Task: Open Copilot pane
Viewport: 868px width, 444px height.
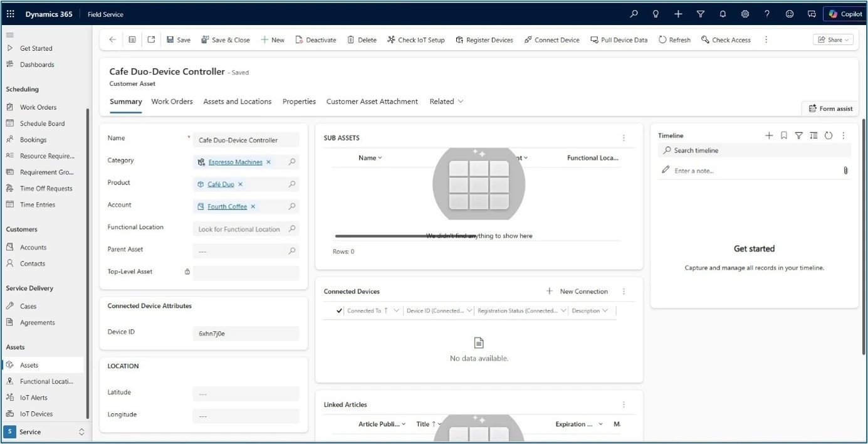Action: (x=845, y=14)
